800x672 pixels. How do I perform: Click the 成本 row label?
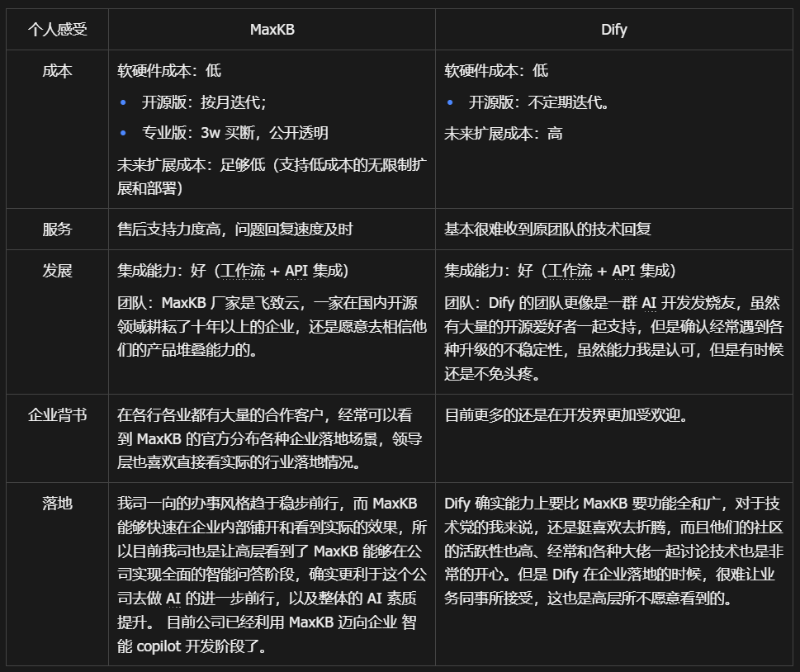pyautogui.click(x=57, y=71)
